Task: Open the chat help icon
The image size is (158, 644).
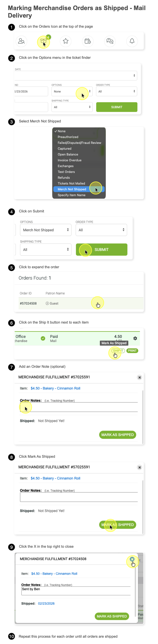Action: pos(110,41)
